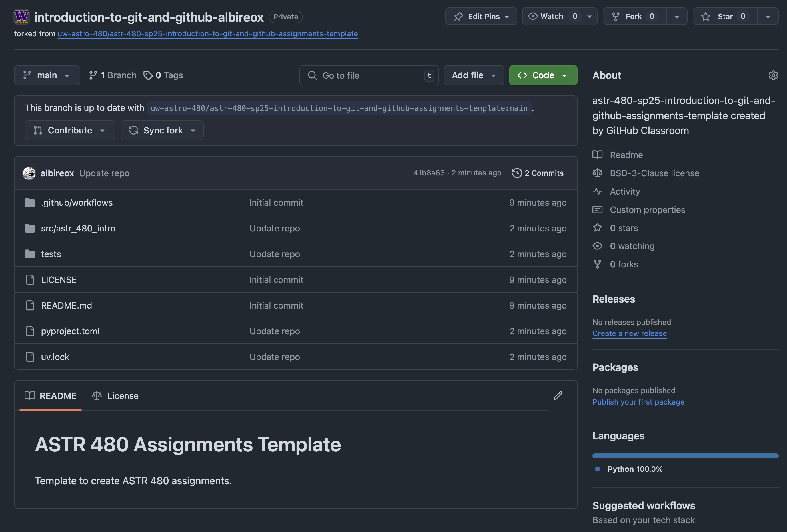787x532 pixels.
Task: Switch to the License tab
Action: click(115, 395)
